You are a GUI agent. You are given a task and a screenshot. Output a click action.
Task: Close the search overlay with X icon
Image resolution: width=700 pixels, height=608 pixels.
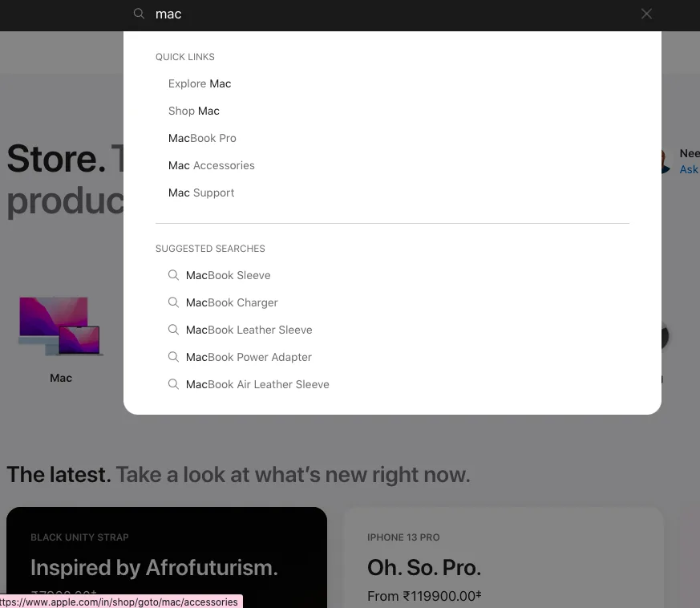pos(646,14)
